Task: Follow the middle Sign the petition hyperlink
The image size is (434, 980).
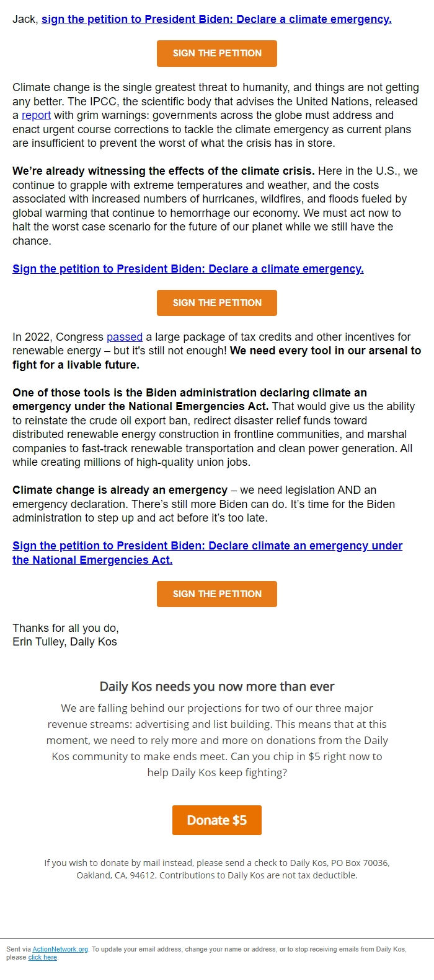Action: pos(188,269)
